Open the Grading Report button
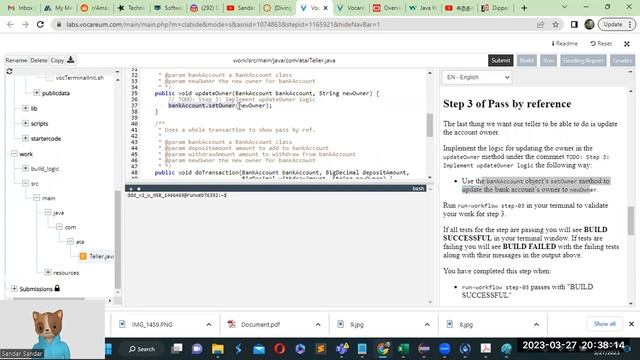This screenshot has height=360, width=640. point(583,60)
